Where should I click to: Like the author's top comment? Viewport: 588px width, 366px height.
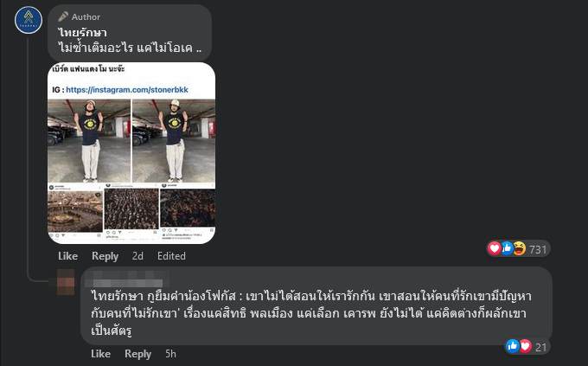click(67, 256)
